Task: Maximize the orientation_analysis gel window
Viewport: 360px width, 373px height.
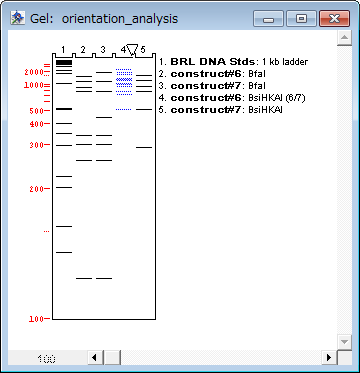Action: click(x=301, y=18)
